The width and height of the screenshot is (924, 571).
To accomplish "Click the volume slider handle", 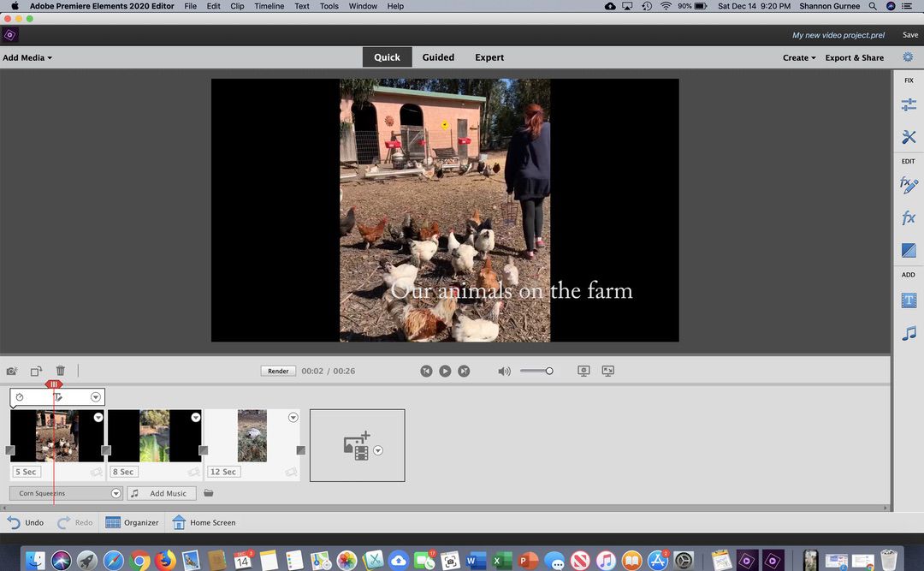I will (549, 371).
